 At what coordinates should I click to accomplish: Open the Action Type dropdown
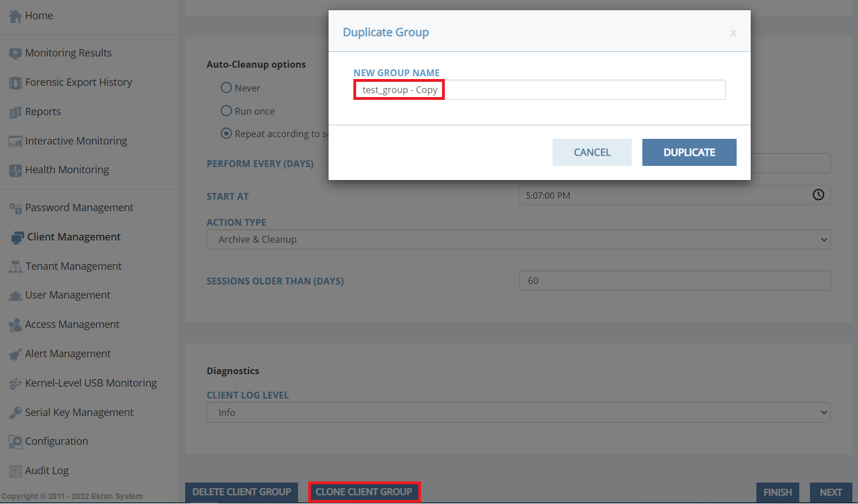point(518,239)
